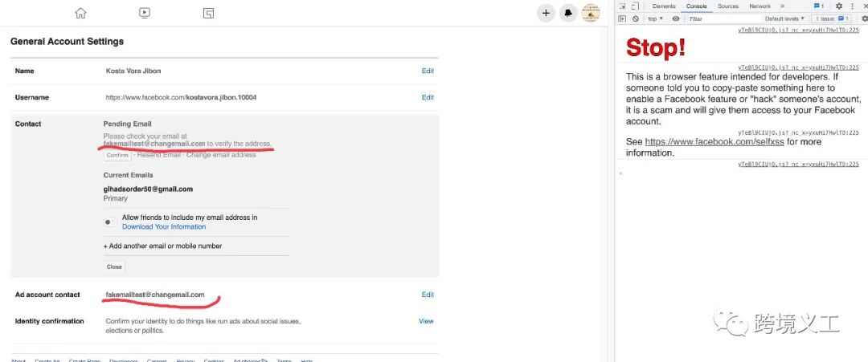
Task: Click the console Filter input field
Action: (723, 18)
